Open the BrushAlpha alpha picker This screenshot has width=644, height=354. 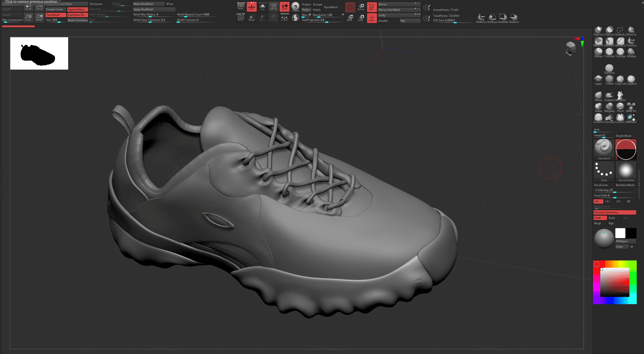(626, 171)
